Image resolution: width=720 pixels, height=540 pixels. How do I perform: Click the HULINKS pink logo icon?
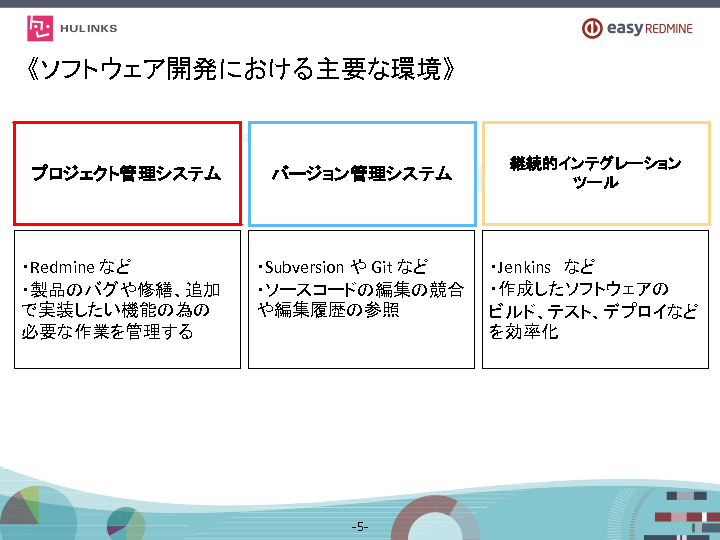click(x=40, y=28)
